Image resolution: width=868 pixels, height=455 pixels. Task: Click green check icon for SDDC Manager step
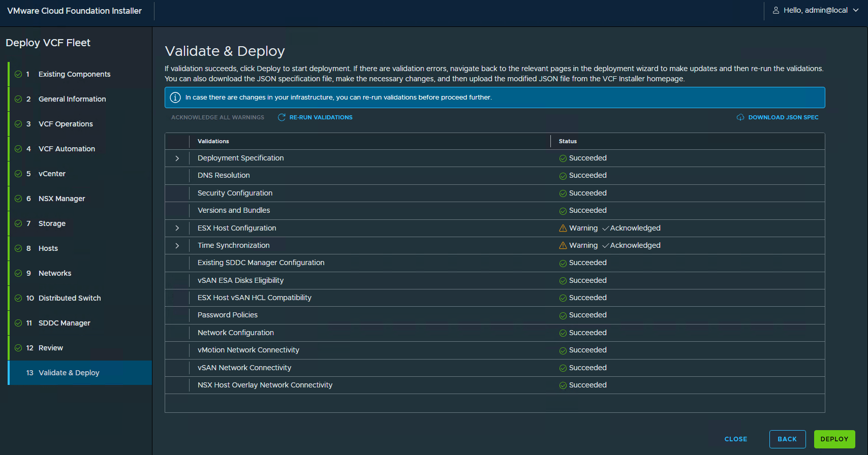click(18, 323)
